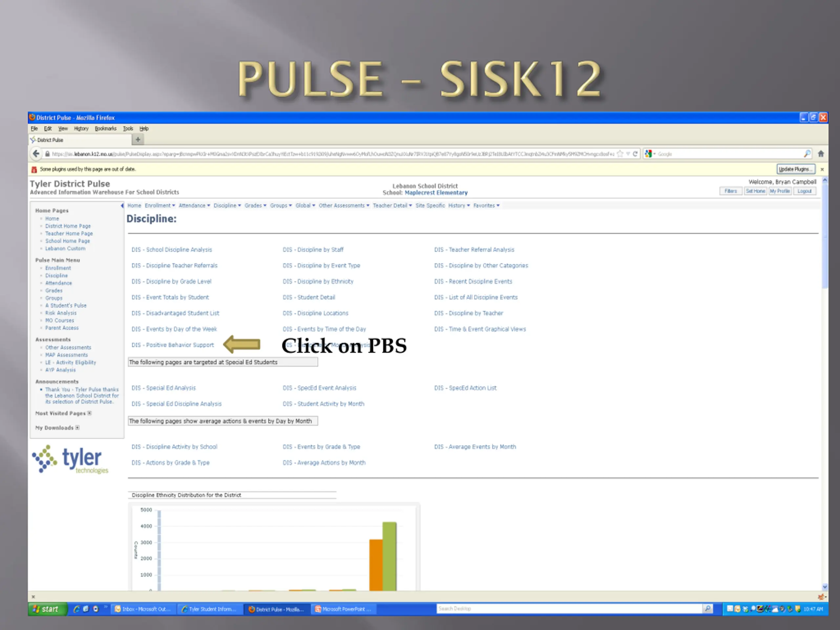Viewport: 840px width, 630px height.
Task: Click the scroll down arrow of the page scrollbar
Action: [x=825, y=587]
